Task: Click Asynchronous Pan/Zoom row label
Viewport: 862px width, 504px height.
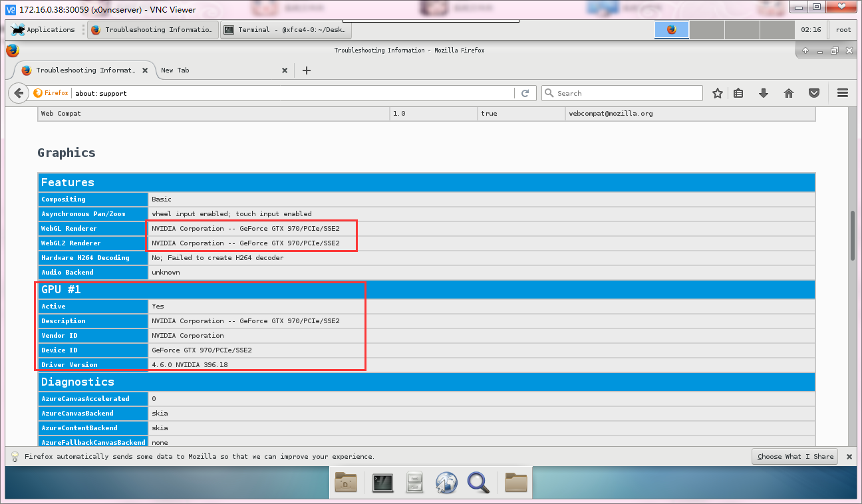Action: pos(92,214)
